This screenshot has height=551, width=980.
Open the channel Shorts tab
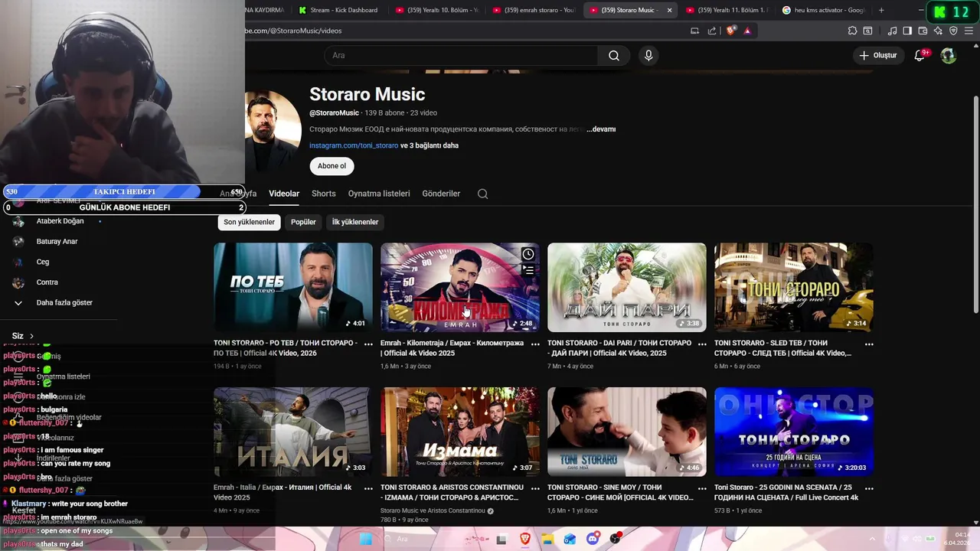pos(323,194)
